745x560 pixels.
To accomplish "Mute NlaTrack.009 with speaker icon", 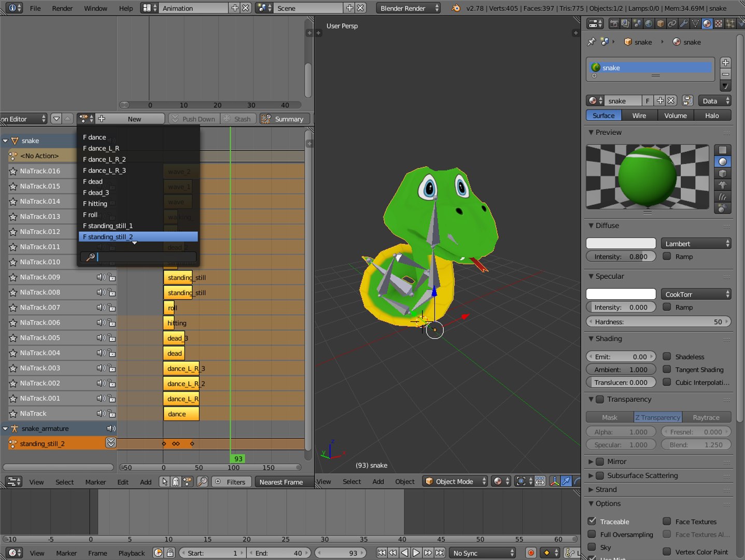I will point(101,277).
